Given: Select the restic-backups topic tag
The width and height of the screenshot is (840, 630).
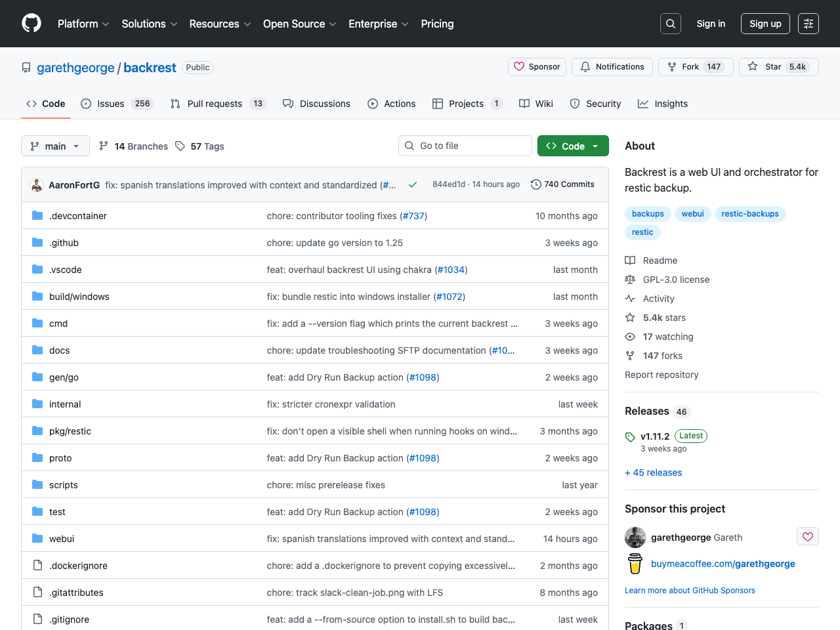Looking at the screenshot, I should click(x=749, y=214).
